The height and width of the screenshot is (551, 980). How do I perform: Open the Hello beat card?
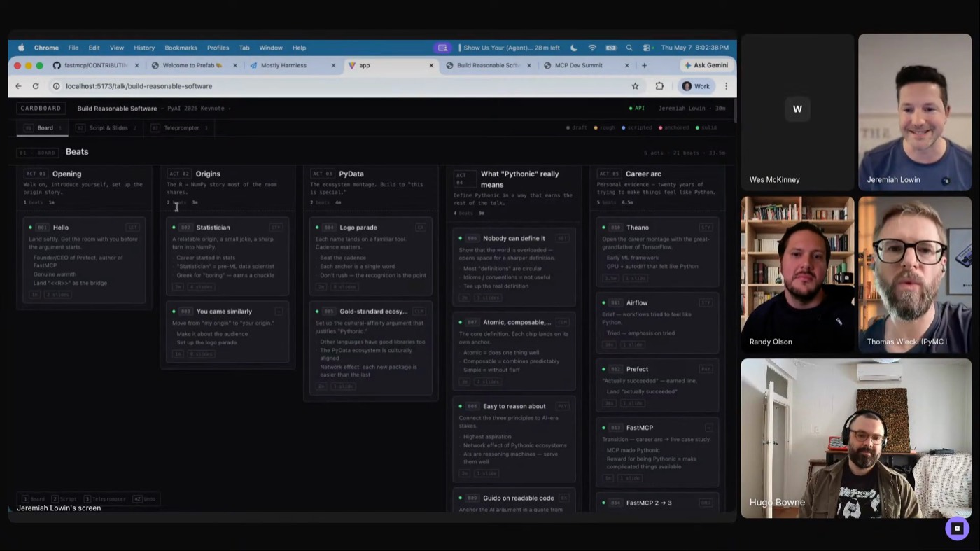84,260
